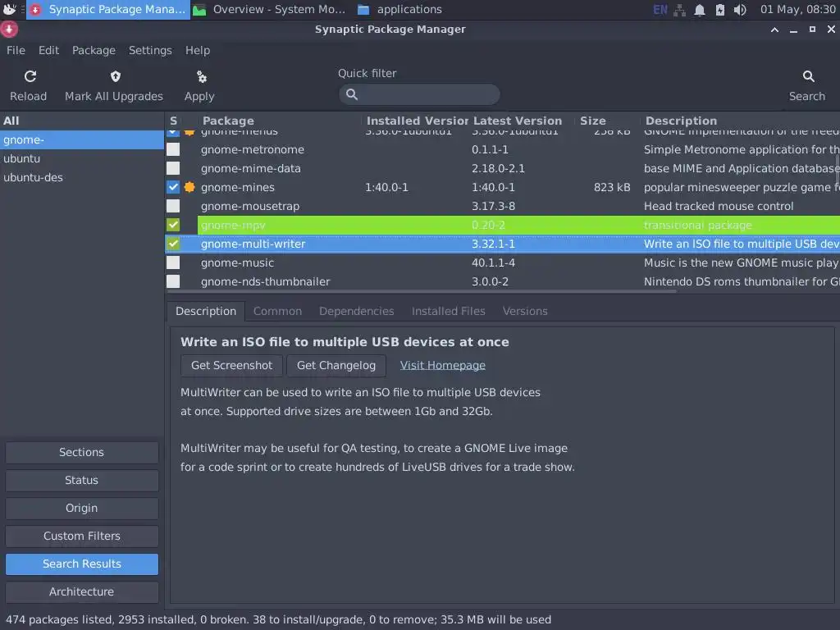Click the Get Screenshot button
The image size is (840, 630).
coord(231,365)
